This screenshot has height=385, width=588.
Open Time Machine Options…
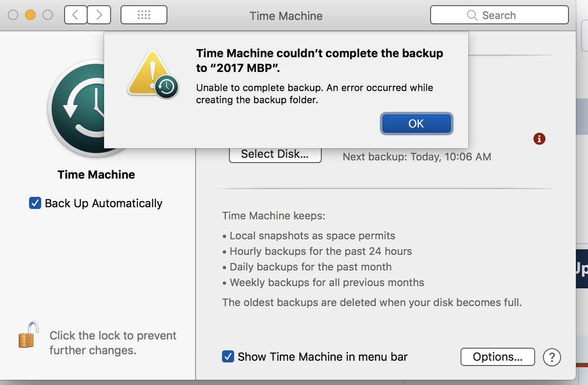coord(497,357)
